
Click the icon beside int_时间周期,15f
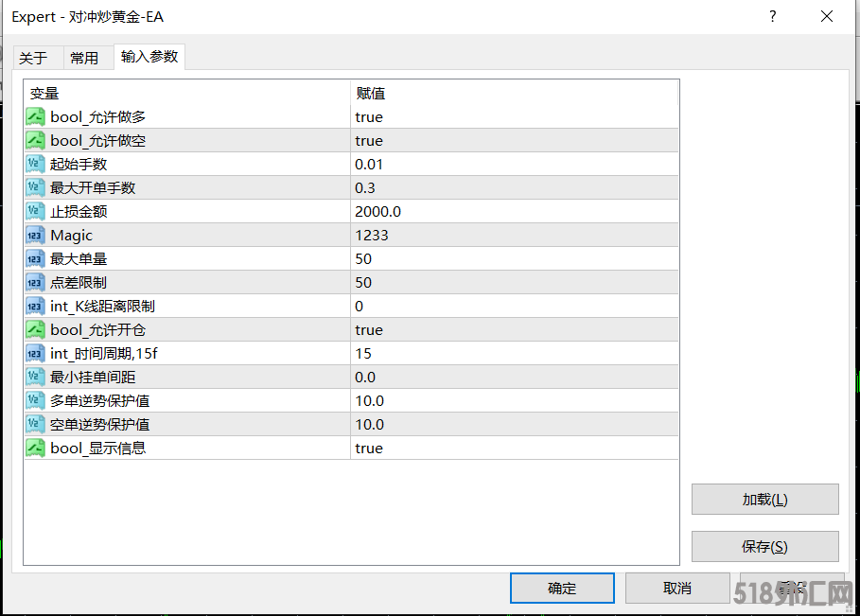(35, 353)
